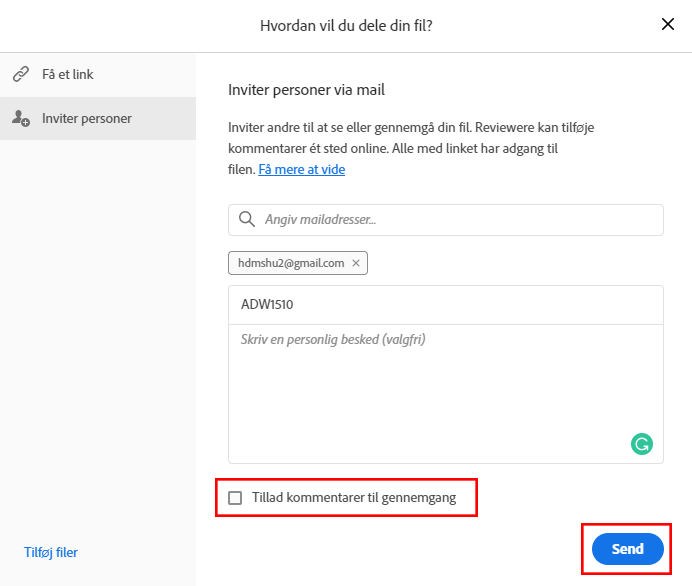Enable the Tillad kommentarer til gennemgang checkbox
692x586 pixels.
click(235, 498)
